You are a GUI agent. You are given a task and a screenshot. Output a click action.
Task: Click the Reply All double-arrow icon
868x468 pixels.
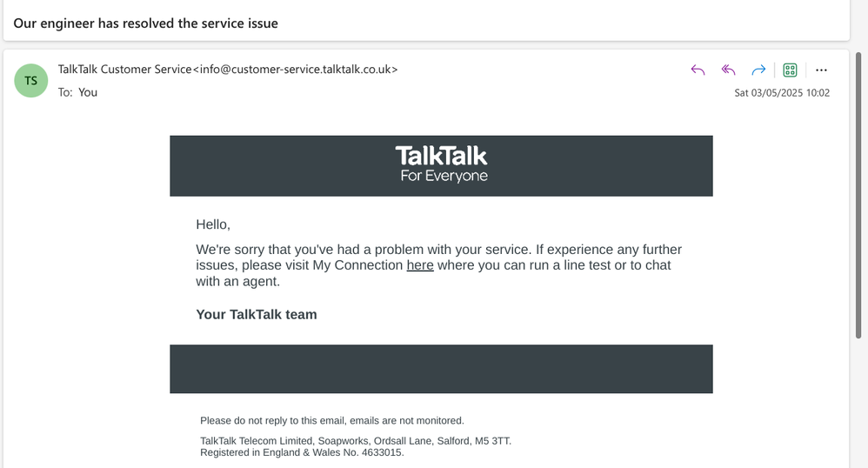729,70
